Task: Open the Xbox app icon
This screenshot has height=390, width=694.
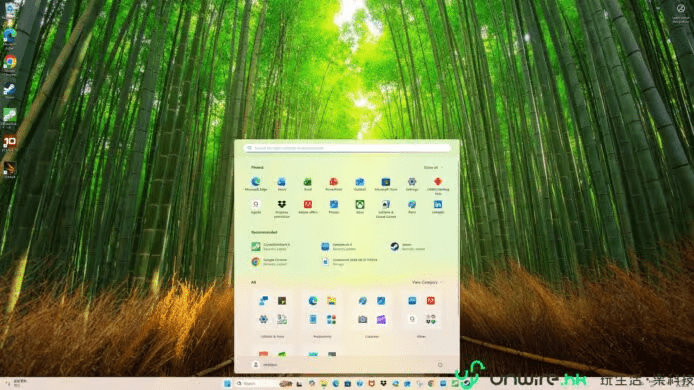Action: point(360,206)
